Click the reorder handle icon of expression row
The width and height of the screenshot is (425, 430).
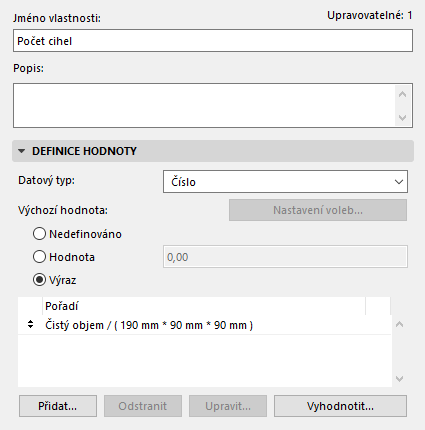pyautogui.click(x=30, y=324)
